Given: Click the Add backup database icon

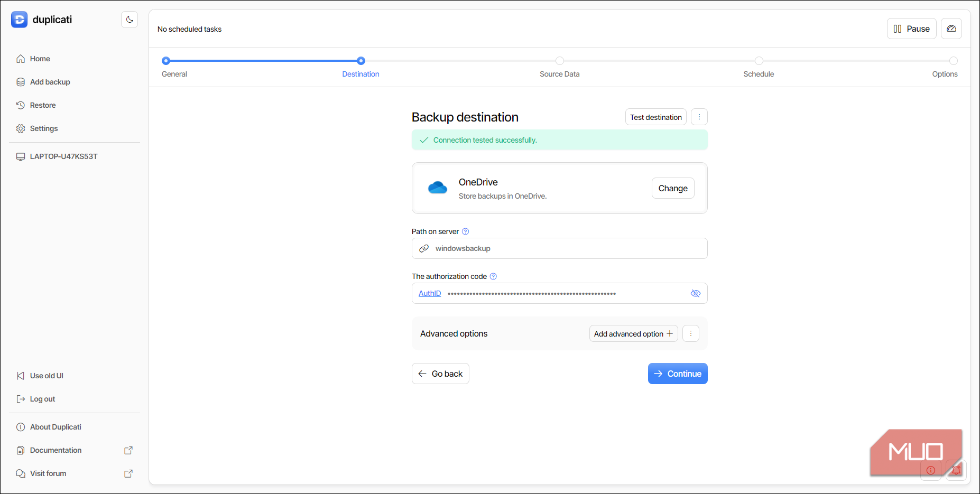Looking at the screenshot, I should [x=21, y=82].
